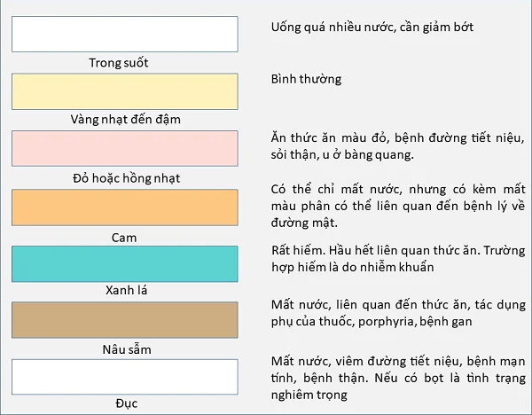Click the white Trong suốt color bar
This screenshot has height=415, width=532.
tap(125, 34)
